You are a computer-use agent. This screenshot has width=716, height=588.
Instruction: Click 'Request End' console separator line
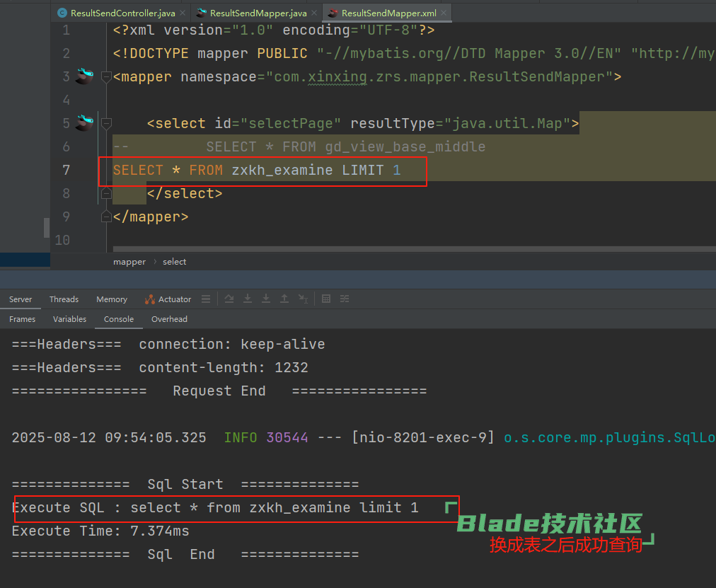[219, 391]
